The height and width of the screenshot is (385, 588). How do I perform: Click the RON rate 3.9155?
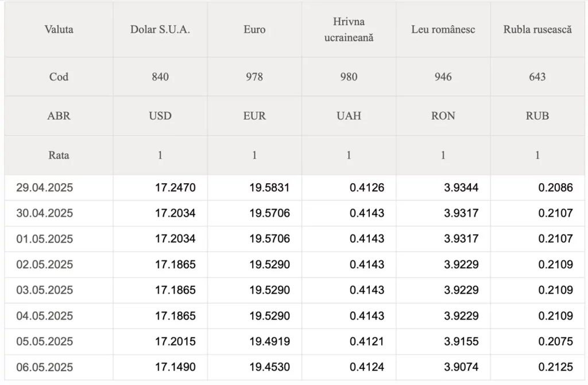(x=461, y=341)
